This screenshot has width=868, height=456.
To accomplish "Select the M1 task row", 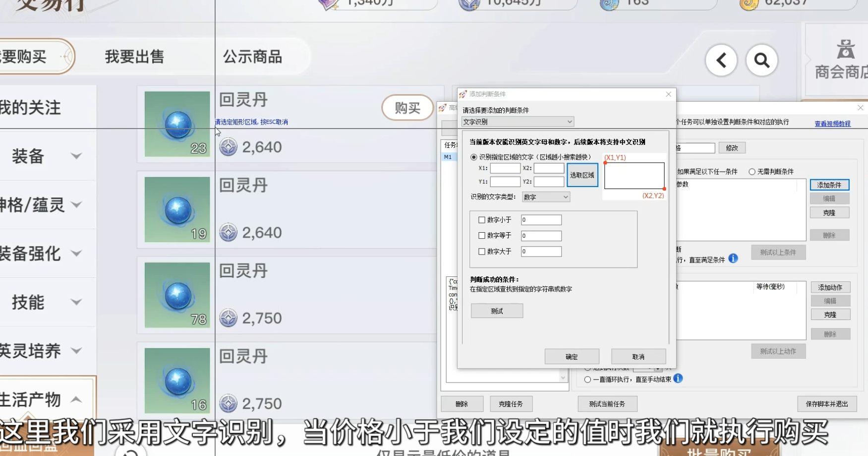I will tap(448, 157).
